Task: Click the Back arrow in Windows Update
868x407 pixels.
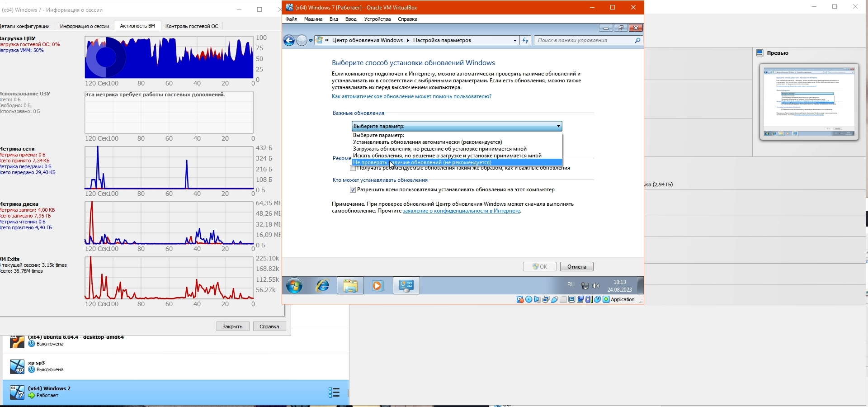Action: click(x=289, y=41)
